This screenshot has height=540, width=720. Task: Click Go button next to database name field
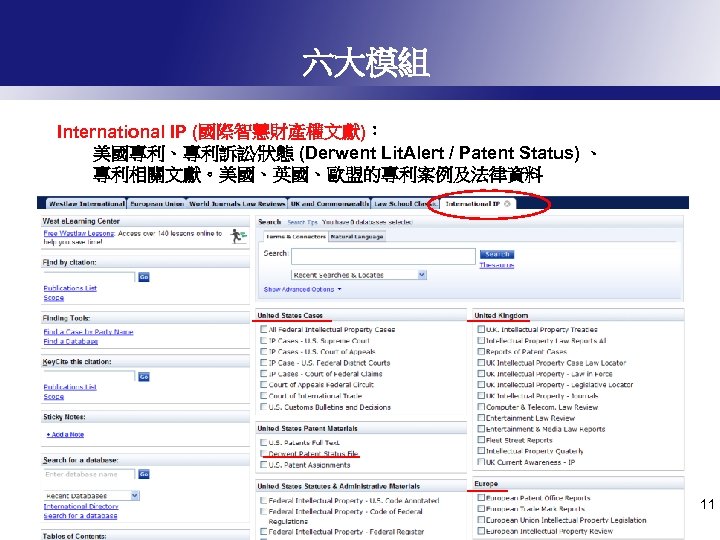click(x=144, y=474)
